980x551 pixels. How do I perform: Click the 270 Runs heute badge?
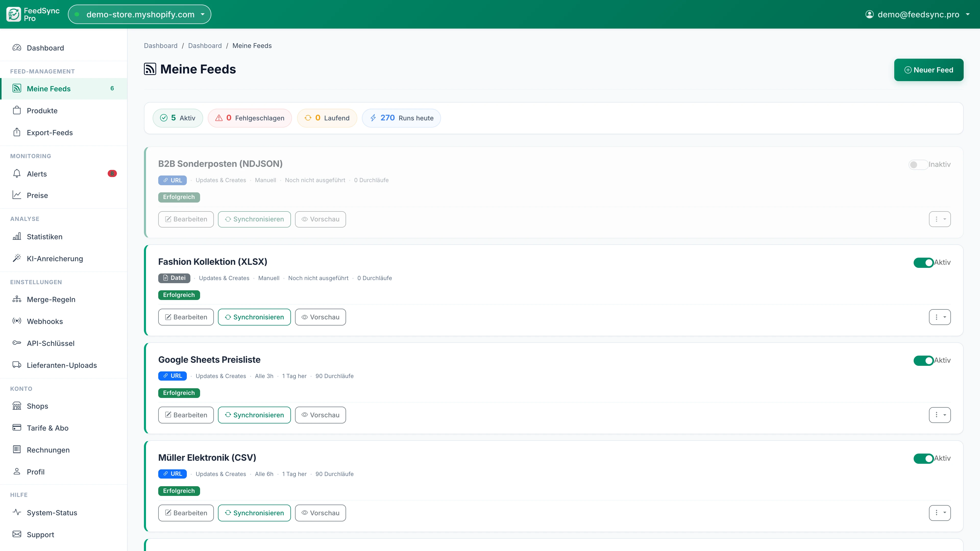click(401, 118)
